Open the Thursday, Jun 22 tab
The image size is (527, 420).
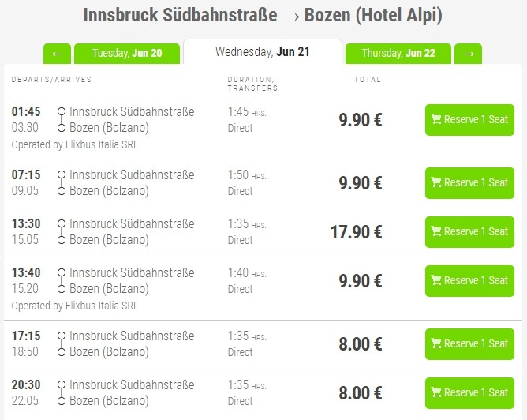[398, 54]
